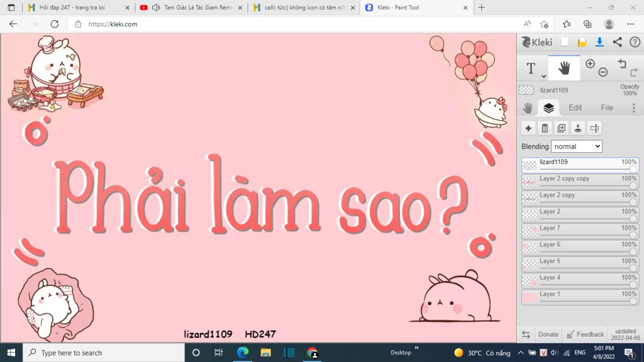Select the lizard1109 layer

pos(580,165)
